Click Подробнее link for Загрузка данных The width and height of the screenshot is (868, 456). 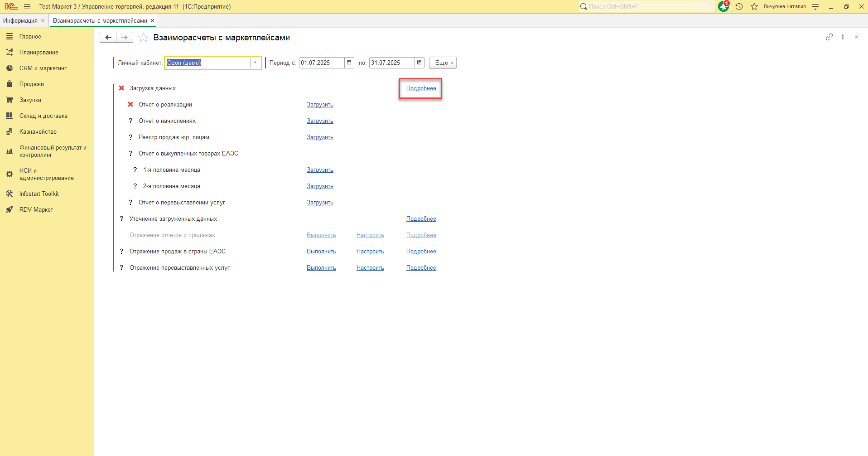421,88
